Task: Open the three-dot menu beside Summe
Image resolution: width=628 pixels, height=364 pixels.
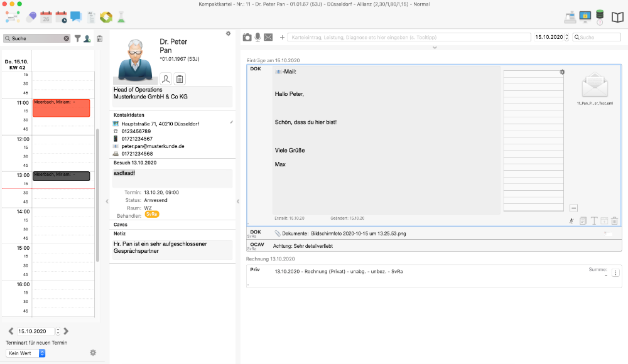Action: (x=615, y=273)
